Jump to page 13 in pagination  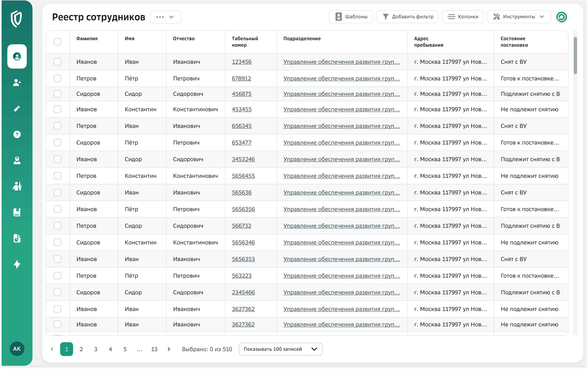point(154,349)
